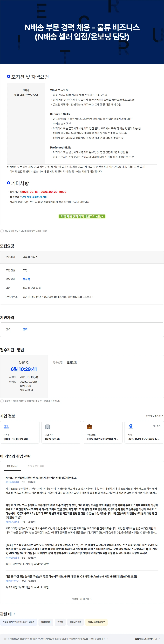164x644 pixels.
Task: Click the 물류 비즈니스 recruitment field value
Action: pyautogui.click(x=30, y=257)
